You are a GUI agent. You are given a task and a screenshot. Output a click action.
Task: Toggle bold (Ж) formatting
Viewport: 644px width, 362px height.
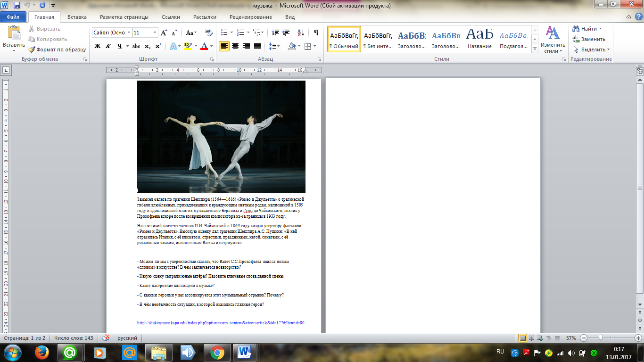point(98,46)
